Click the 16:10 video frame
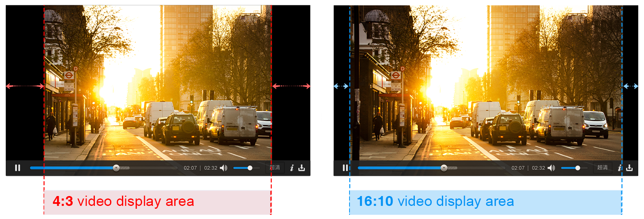 (x=486, y=82)
